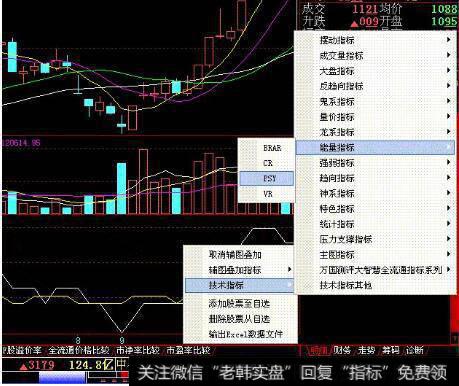Click 删除股票从自选 menu item

pyautogui.click(x=240, y=319)
